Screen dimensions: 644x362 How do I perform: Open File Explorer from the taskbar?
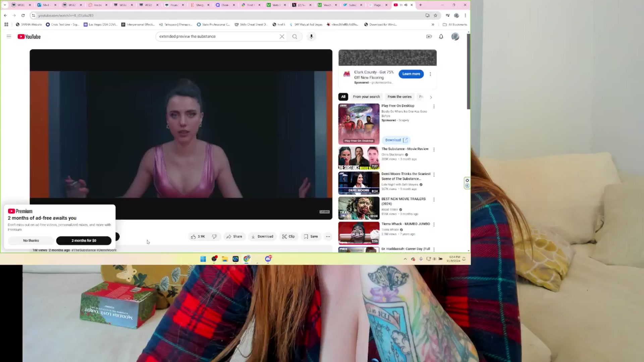coord(225,259)
